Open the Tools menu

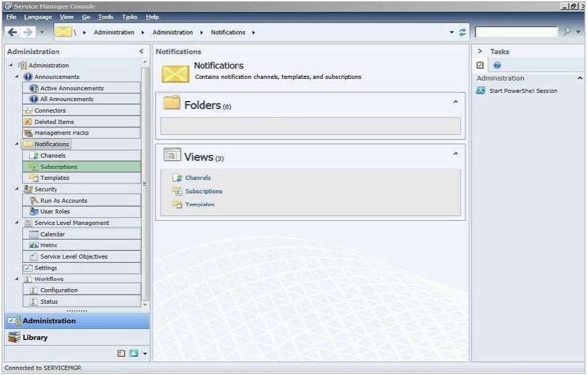point(105,17)
